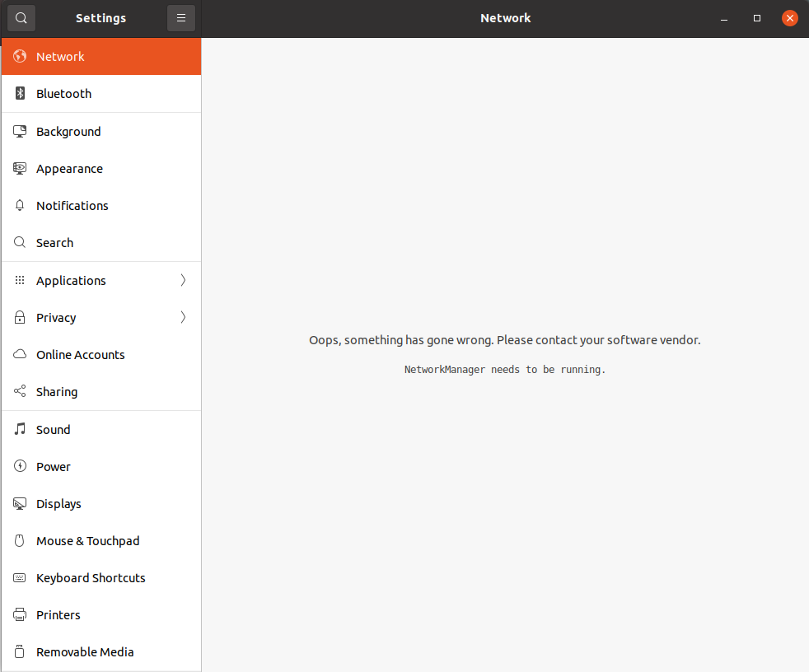Go to Background settings
Image resolution: width=809 pixels, height=672 pixels.
(101, 132)
